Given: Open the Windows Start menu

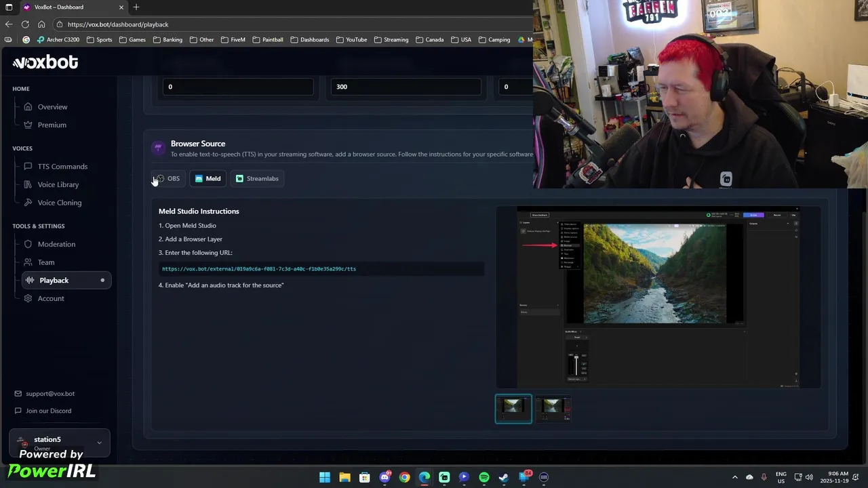Looking at the screenshot, I should coord(325,477).
